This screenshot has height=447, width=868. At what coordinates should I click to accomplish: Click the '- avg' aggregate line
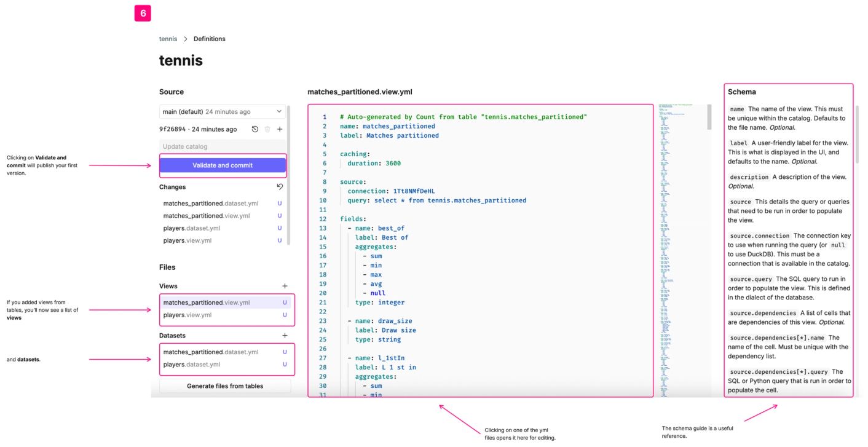373,284
